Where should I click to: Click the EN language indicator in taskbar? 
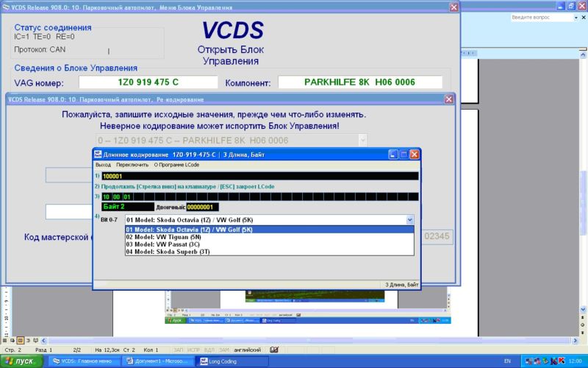[x=507, y=361]
